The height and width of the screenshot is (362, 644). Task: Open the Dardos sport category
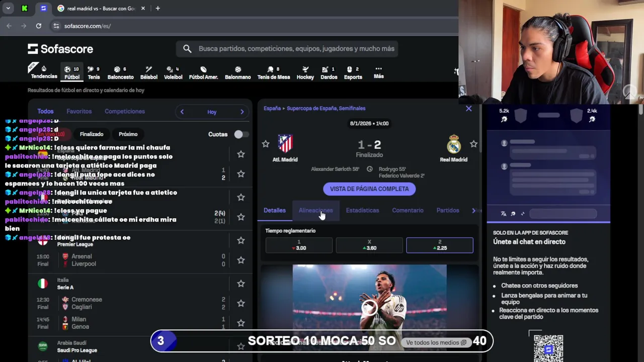[x=329, y=72]
